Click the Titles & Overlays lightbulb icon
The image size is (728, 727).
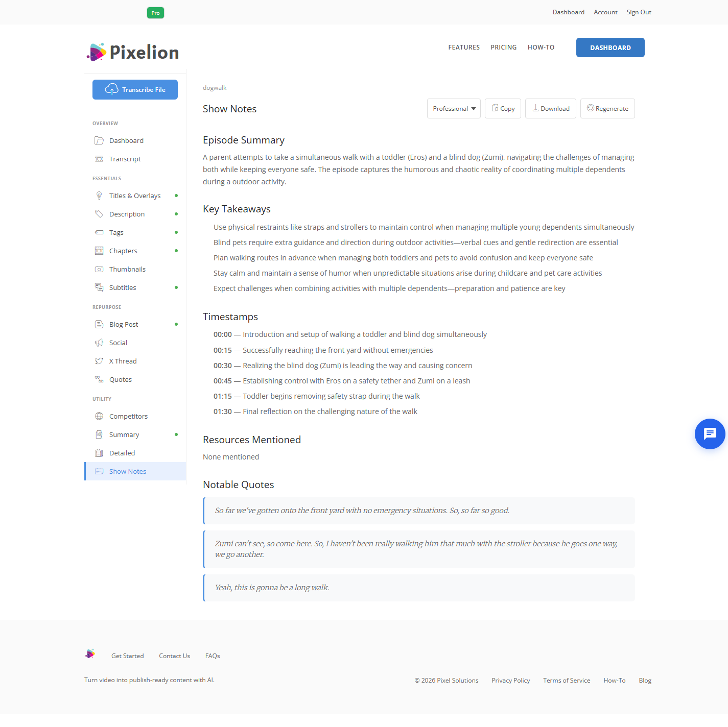[99, 196]
